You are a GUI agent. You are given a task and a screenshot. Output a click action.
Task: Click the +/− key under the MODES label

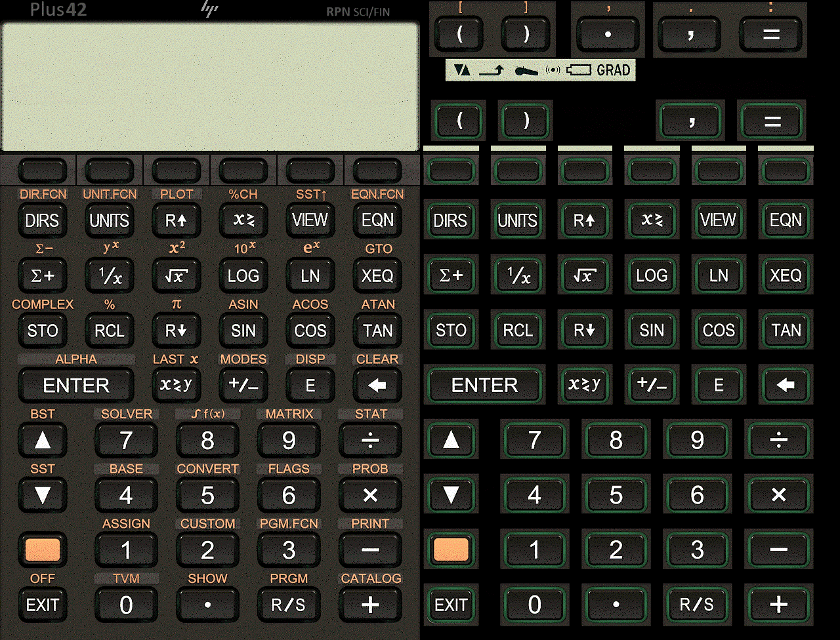tap(243, 385)
